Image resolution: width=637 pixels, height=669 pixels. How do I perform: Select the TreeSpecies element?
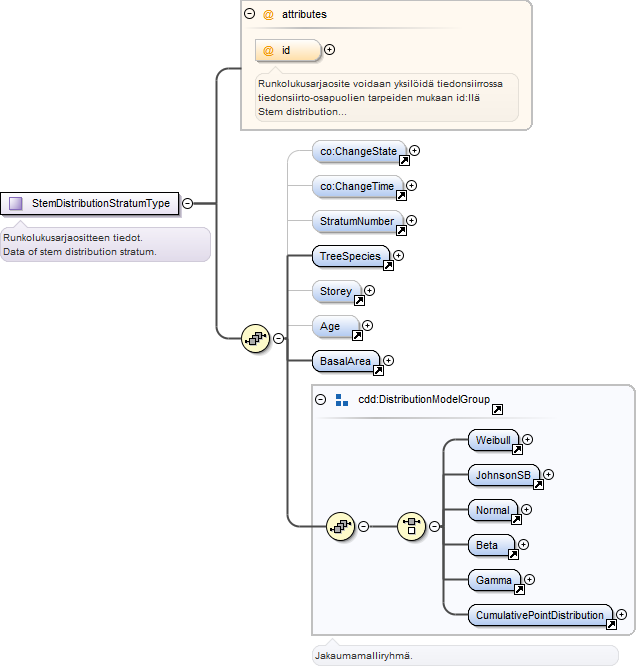pos(351,256)
